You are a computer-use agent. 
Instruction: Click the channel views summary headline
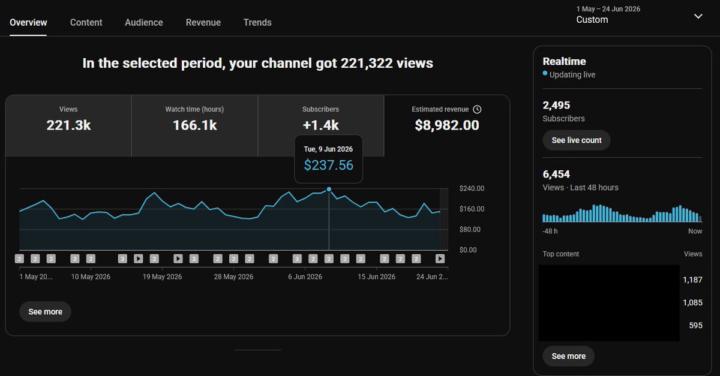pyautogui.click(x=258, y=63)
